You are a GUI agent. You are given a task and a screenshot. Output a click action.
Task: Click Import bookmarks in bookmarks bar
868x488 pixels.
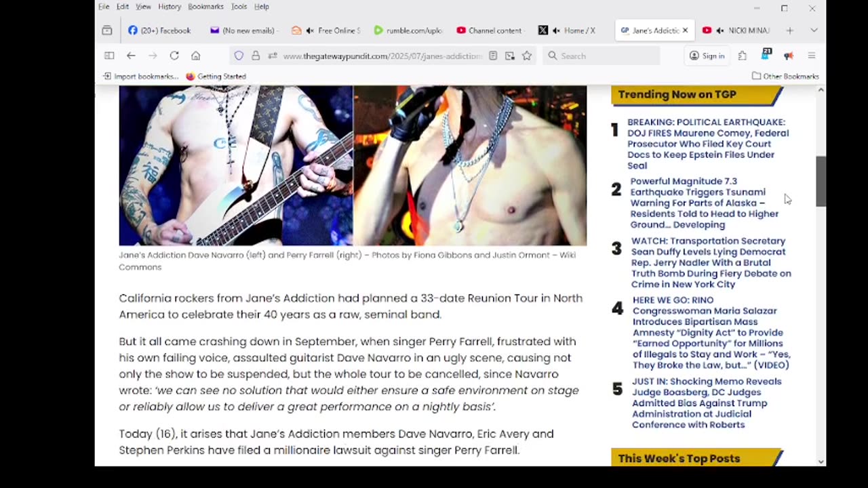pyautogui.click(x=141, y=76)
